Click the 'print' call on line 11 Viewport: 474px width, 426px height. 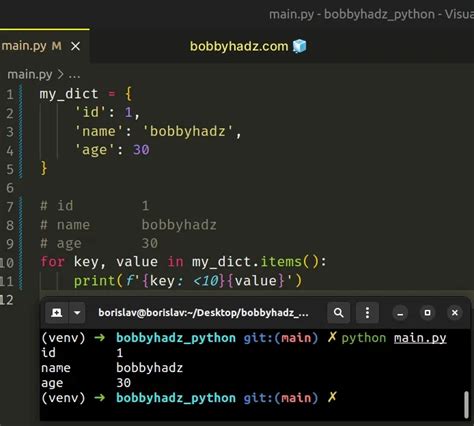click(x=95, y=281)
